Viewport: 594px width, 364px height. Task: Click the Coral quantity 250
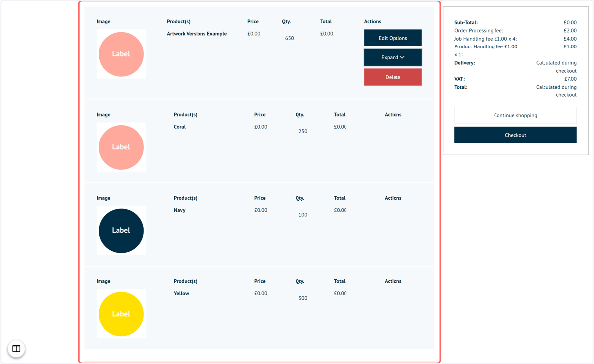coord(303,131)
